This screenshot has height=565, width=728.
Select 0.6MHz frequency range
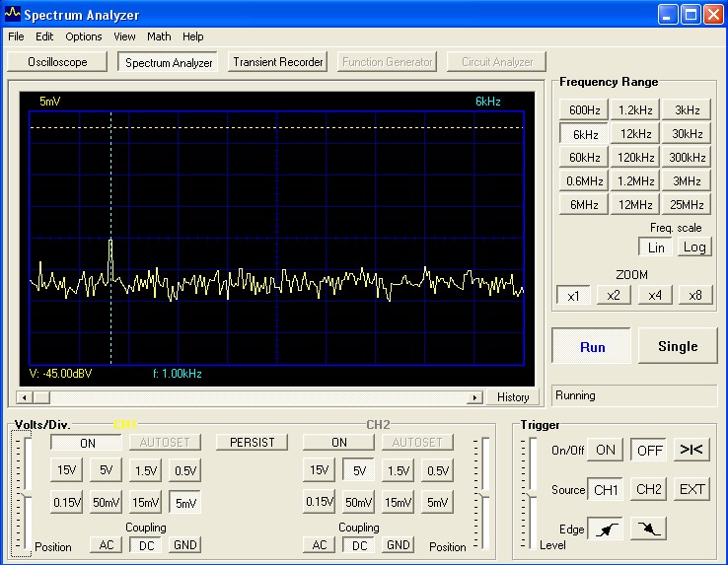(x=584, y=180)
